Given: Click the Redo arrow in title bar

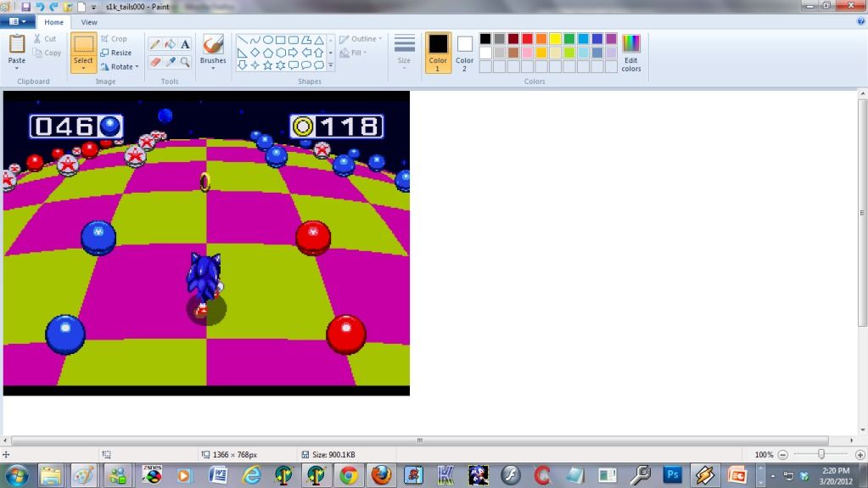Looking at the screenshot, I should [x=53, y=7].
